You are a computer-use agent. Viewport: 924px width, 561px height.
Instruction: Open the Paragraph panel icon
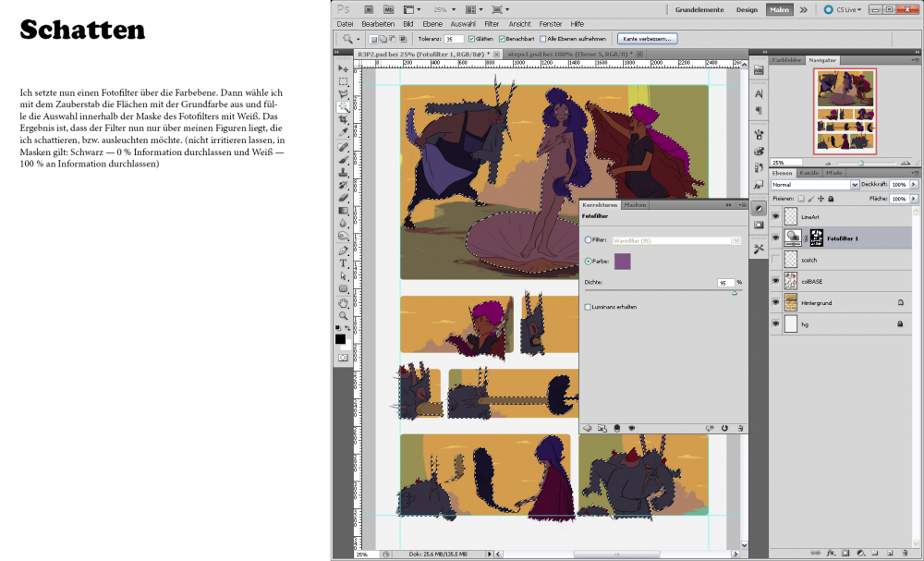759,111
